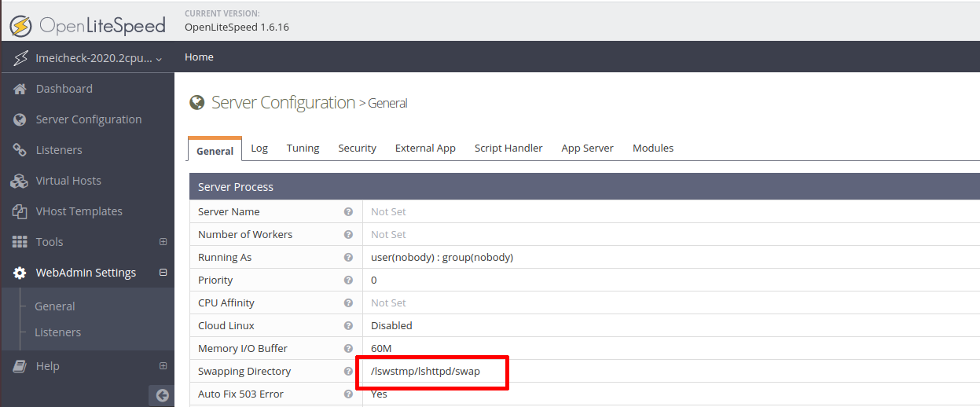The height and width of the screenshot is (407, 980).
Task: Collapse the sidebar with the arrow button
Action: tap(162, 395)
